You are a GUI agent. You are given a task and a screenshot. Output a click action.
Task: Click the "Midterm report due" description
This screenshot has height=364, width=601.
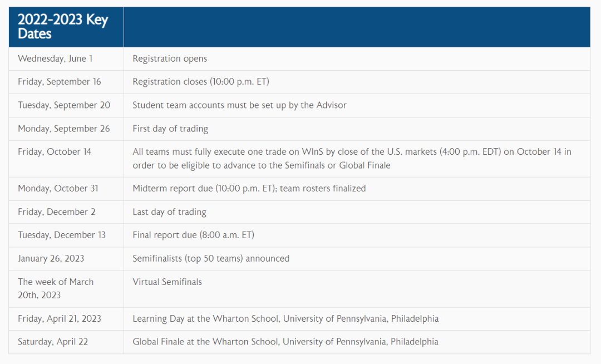click(249, 189)
